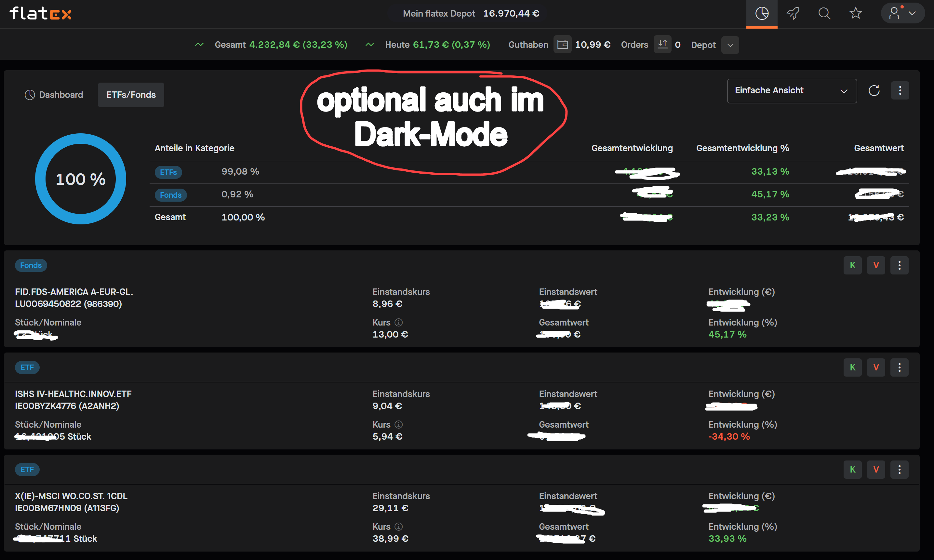
Task: Click Anteile in Kategorie header
Action: pos(194,148)
